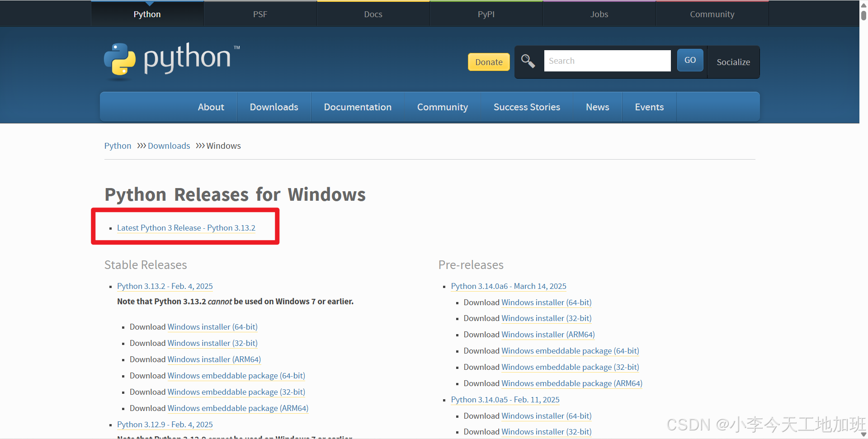Download 3.13.2 embeddable package (32-bit)
Screen dimensions: 868x439
[x=236, y=392]
